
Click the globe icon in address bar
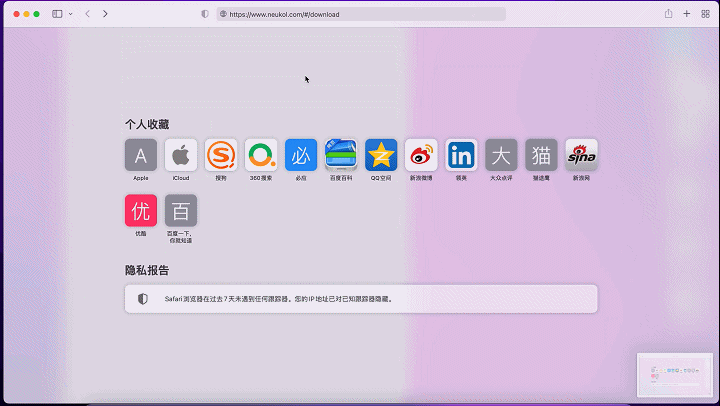[x=223, y=14]
